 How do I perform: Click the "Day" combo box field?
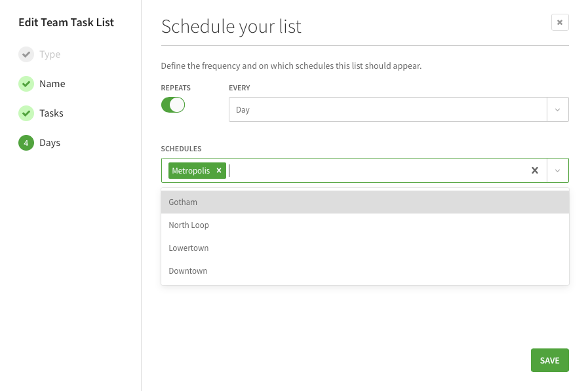tap(387, 109)
